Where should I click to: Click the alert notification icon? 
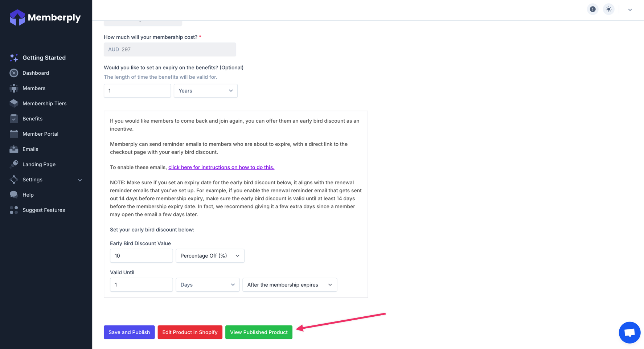click(x=592, y=9)
